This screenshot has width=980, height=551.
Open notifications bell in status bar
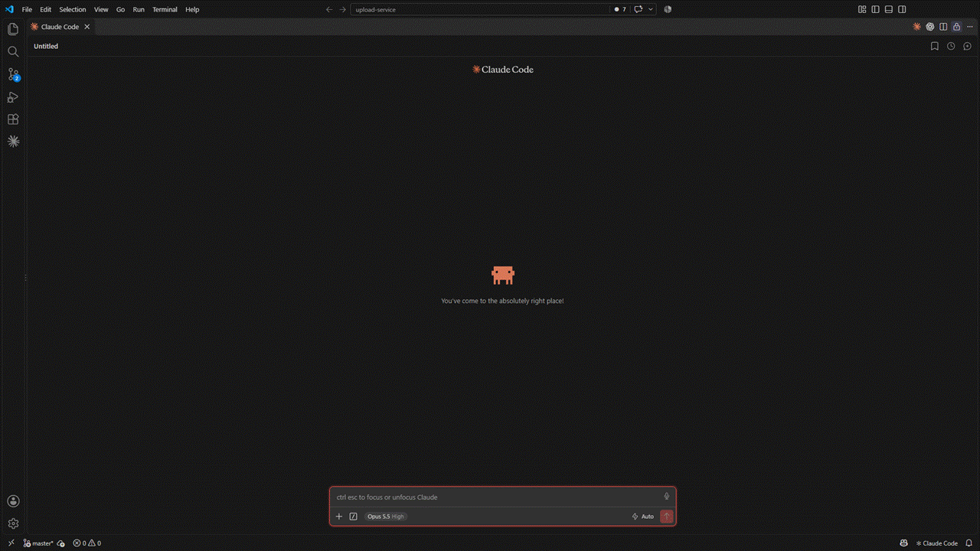click(x=969, y=543)
